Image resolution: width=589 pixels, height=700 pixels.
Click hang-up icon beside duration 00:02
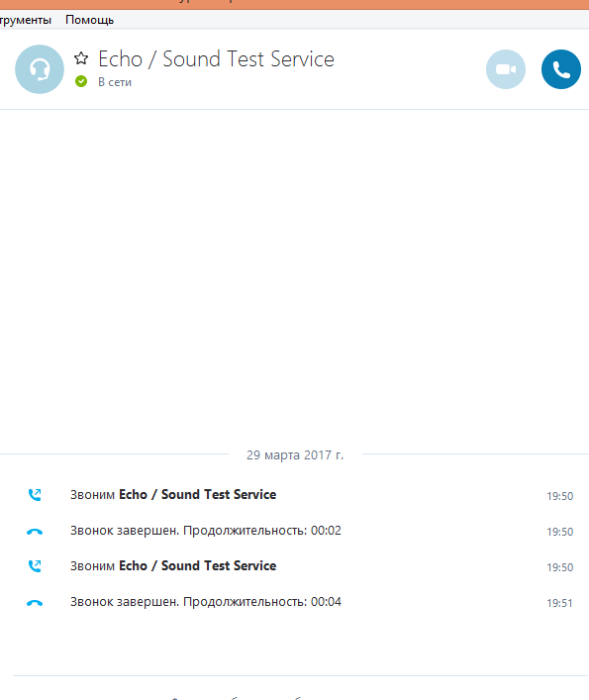tap(35, 532)
